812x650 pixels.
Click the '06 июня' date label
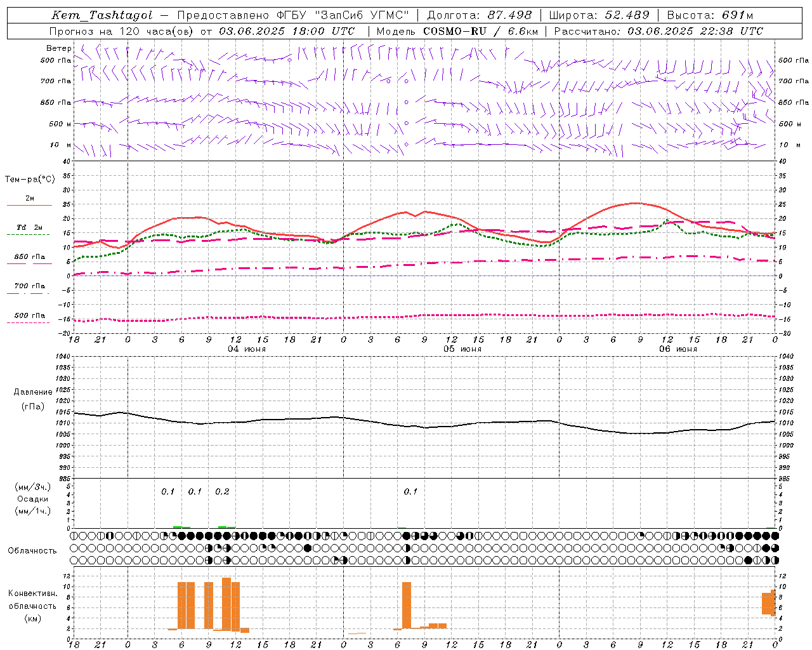coord(678,349)
